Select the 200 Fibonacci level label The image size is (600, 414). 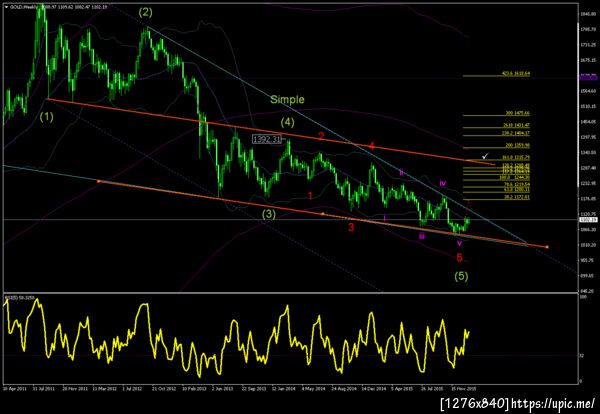(519, 145)
